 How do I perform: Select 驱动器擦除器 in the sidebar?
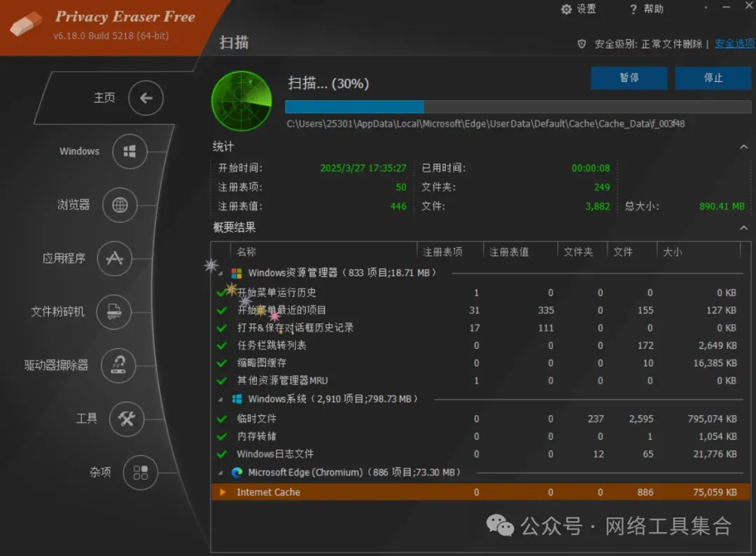pyautogui.click(x=57, y=366)
